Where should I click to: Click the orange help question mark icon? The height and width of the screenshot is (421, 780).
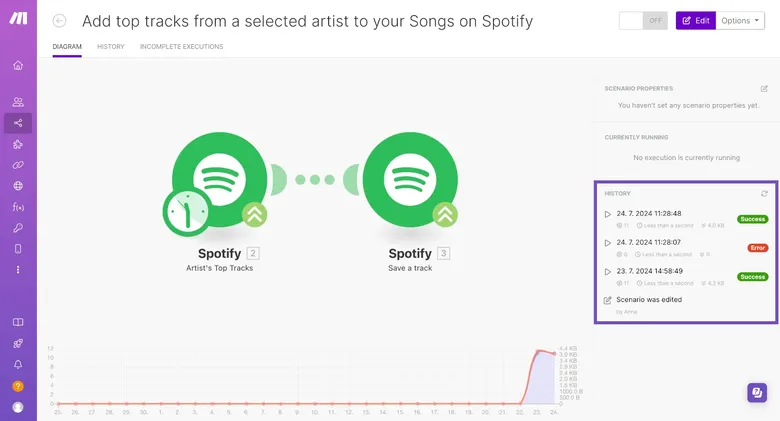point(18,386)
